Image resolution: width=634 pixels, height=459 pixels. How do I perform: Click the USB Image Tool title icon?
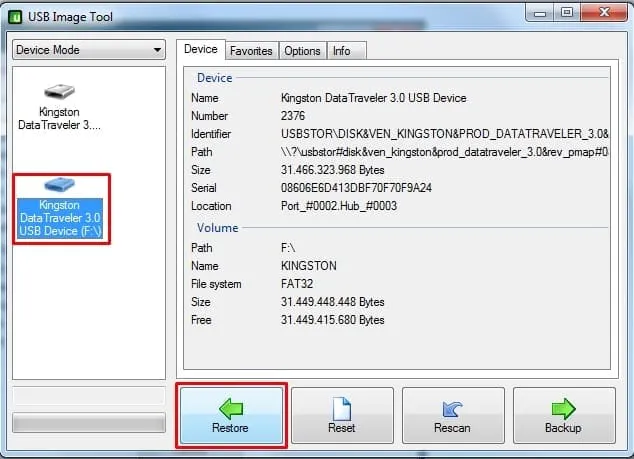[x=15, y=17]
